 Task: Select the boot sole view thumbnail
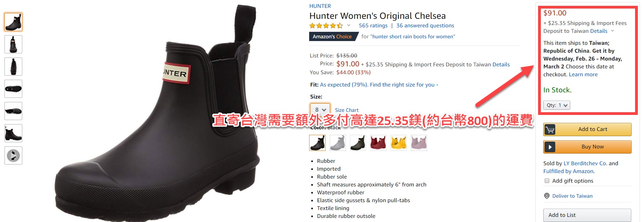pyautogui.click(x=13, y=89)
